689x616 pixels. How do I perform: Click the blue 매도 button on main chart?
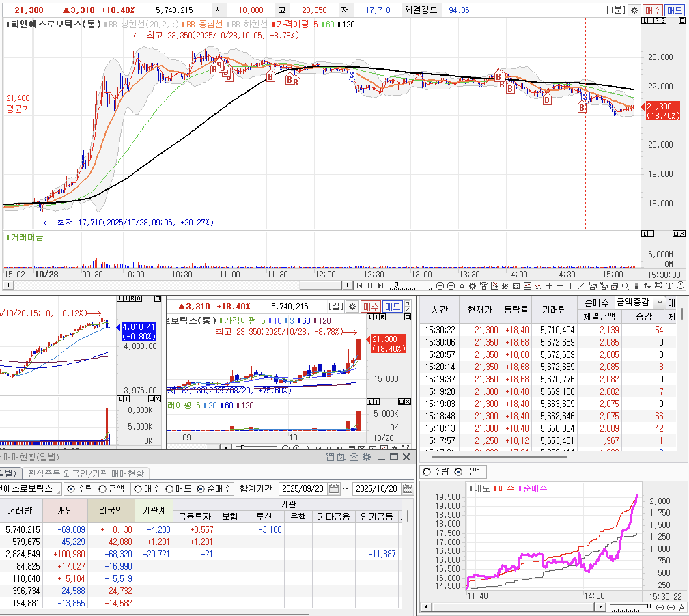[674, 10]
